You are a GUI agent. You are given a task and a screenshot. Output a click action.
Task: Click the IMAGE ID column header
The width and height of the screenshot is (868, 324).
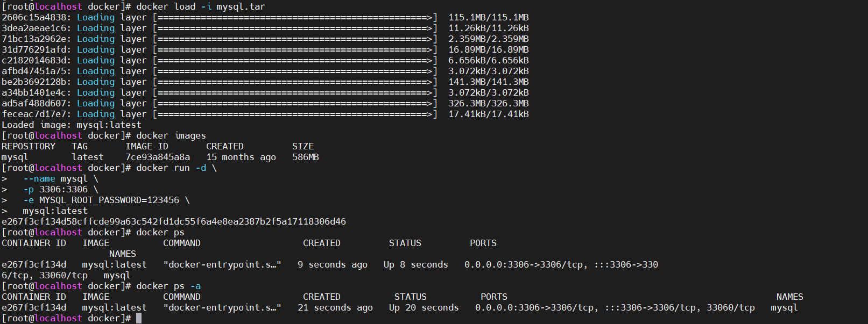tap(147, 146)
